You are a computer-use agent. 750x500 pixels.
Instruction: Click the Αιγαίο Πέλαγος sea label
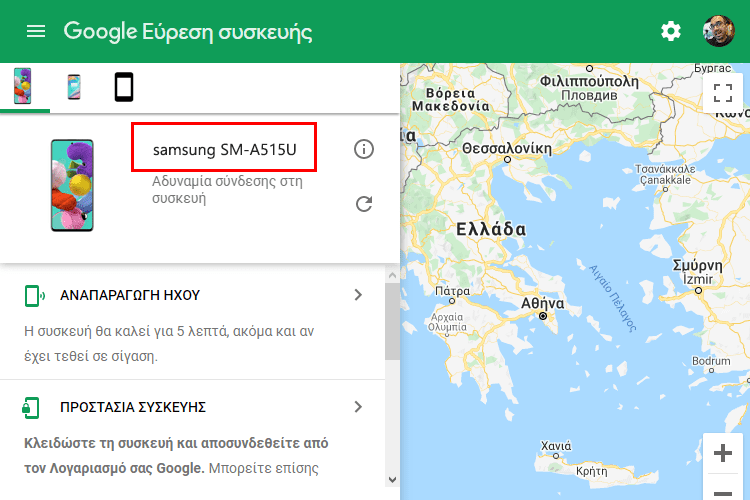coord(613,298)
